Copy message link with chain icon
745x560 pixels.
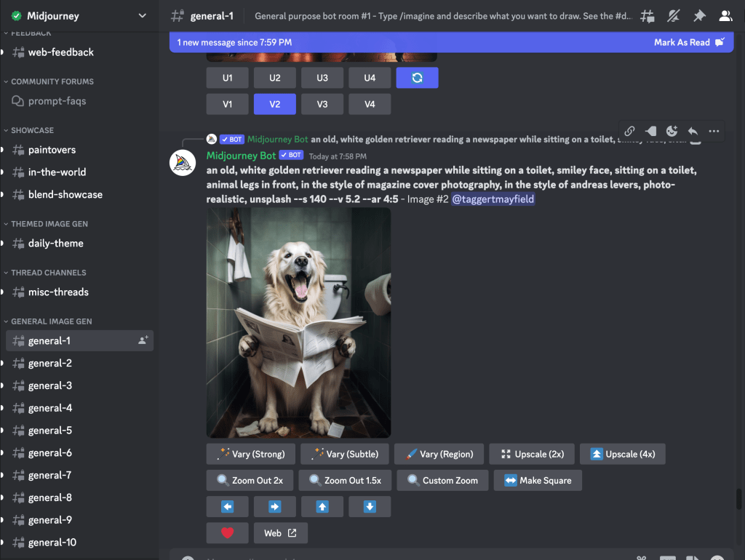click(x=629, y=131)
